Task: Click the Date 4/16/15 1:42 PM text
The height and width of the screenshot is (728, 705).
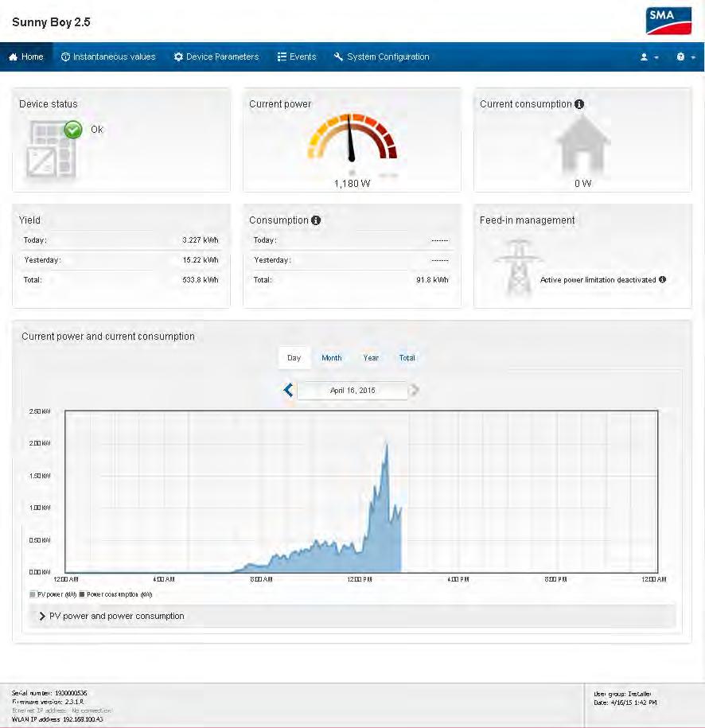Action: pyautogui.click(x=625, y=703)
